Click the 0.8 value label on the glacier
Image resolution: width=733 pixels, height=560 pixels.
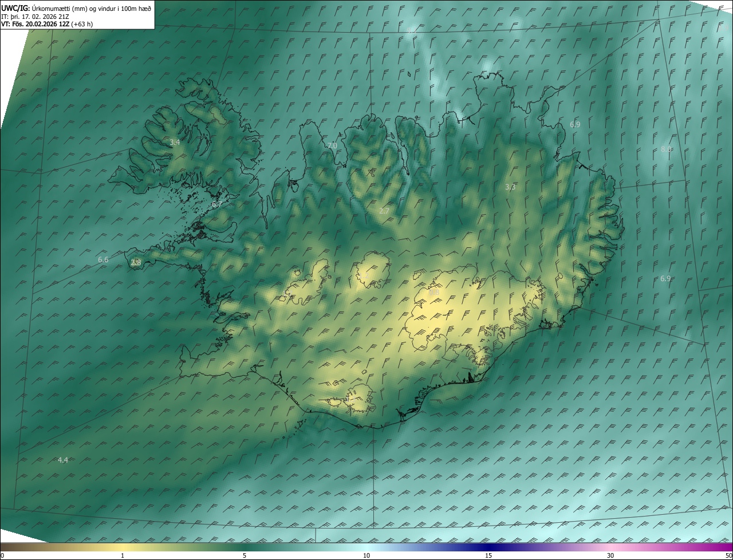tap(435, 293)
